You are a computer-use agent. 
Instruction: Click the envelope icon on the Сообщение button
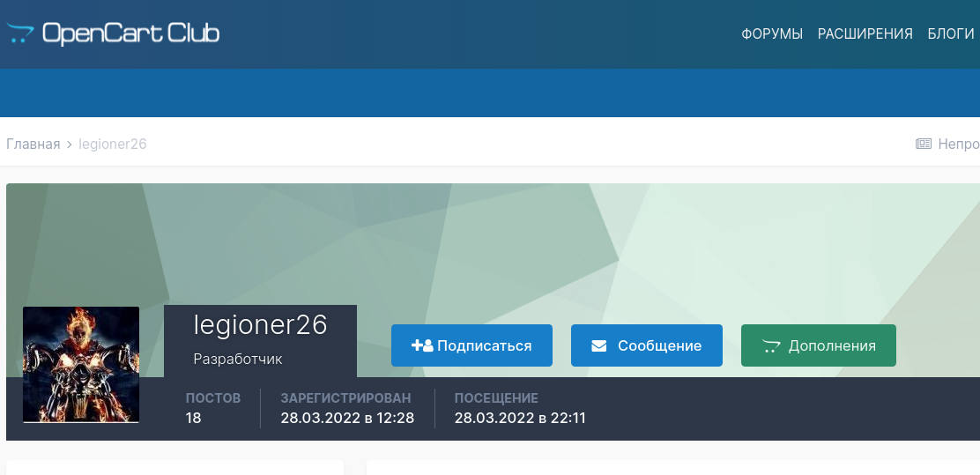[x=599, y=345]
